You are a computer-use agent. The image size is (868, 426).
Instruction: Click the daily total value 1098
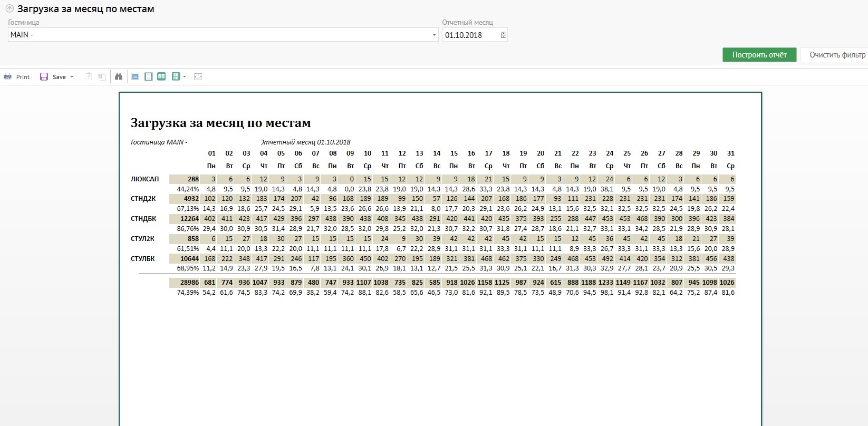[x=710, y=283]
